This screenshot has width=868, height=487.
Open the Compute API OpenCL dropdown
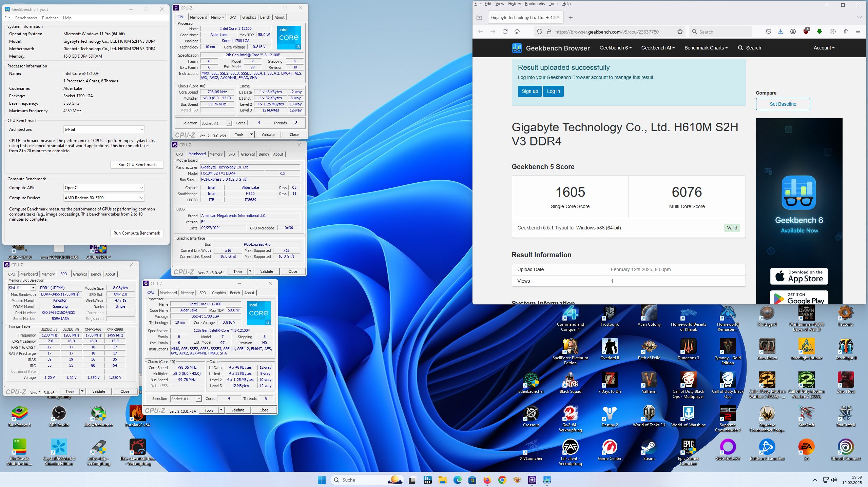(x=104, y=187)
